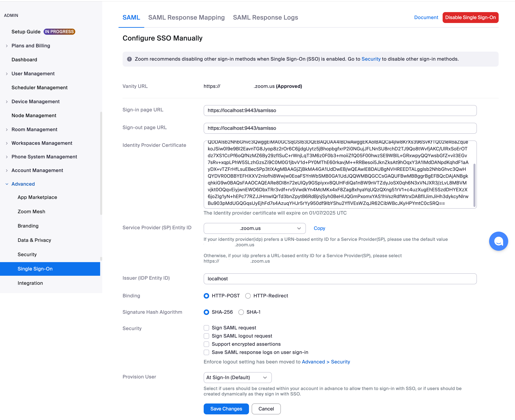
Task: Click the IN PROGRESS badge
Action: point(59,32)
